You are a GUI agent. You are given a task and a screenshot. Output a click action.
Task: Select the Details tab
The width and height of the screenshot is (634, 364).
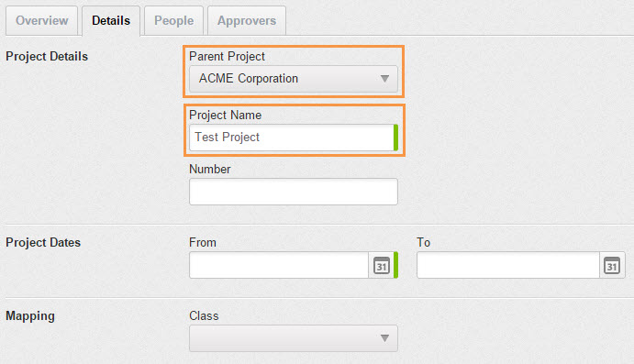(x=111, y=20)
